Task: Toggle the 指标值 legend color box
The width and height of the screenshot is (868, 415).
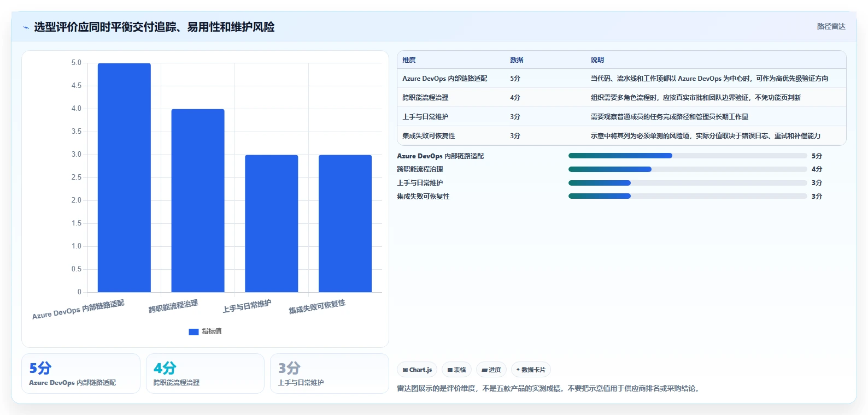Action: (x=193, y=331)
